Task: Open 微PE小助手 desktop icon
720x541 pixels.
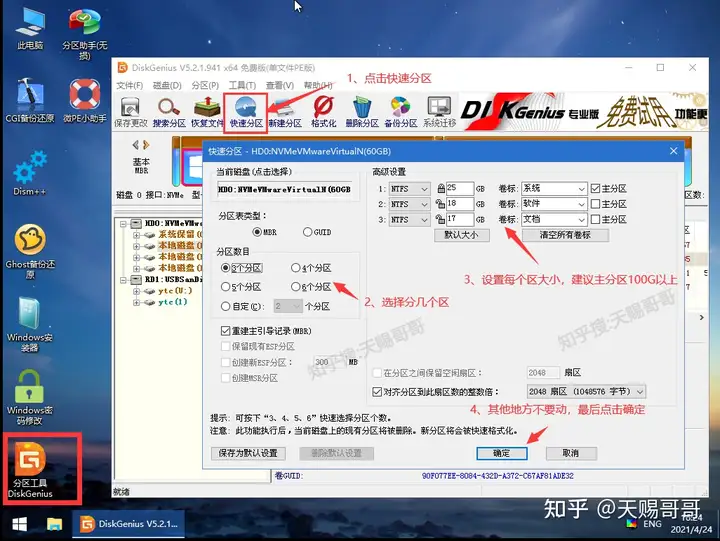Action: coord(84,101)
